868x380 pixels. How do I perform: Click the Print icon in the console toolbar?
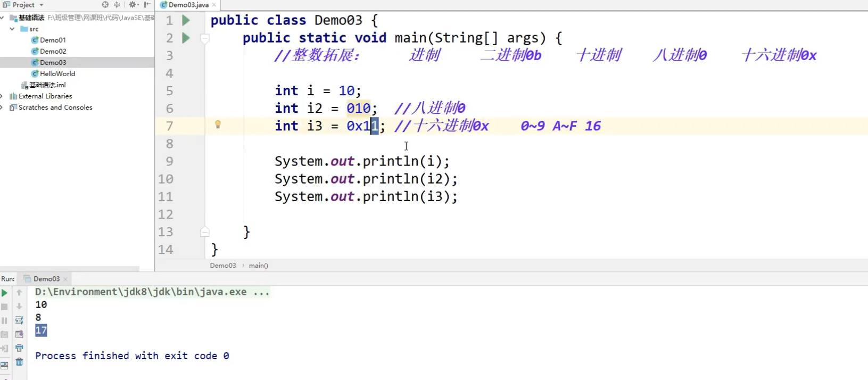coord(19,348)
